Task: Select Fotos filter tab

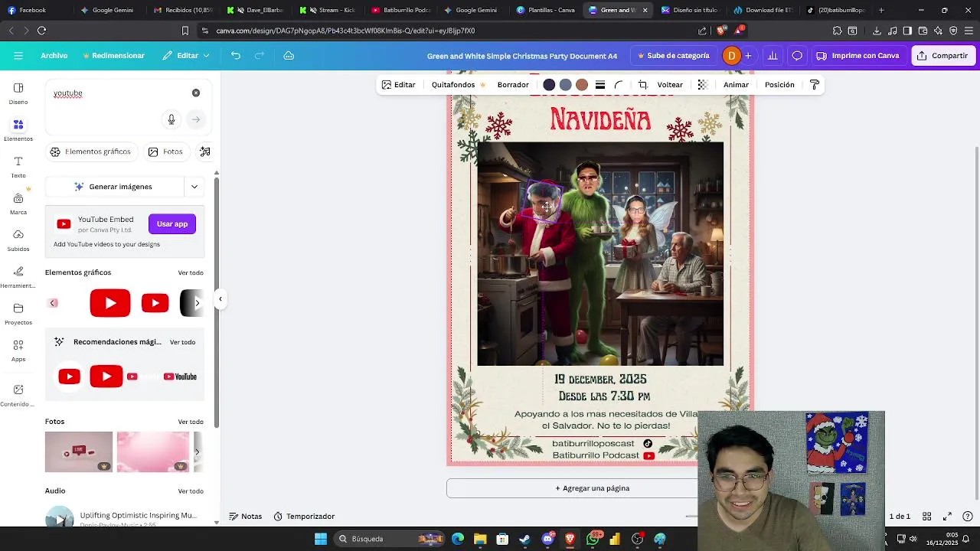Action: (165, 152)
